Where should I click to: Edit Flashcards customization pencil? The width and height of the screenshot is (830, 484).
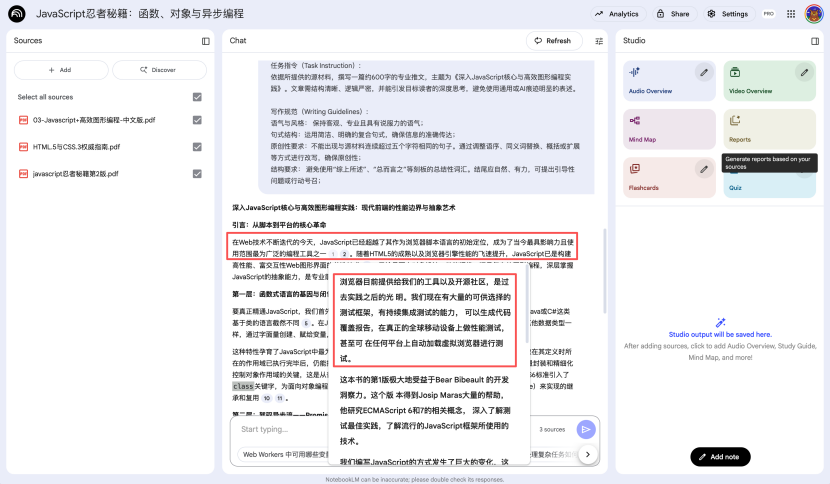pyautogui.click(x=704, y=169)
